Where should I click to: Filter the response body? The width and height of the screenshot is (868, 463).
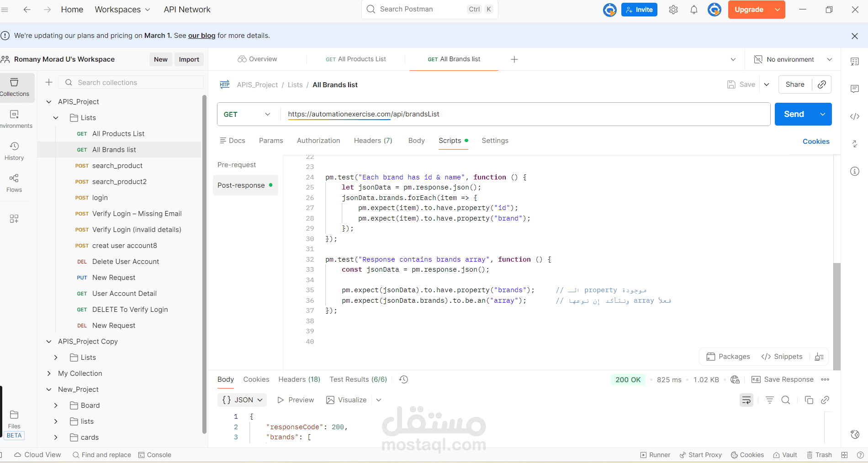tap(770, 400)
